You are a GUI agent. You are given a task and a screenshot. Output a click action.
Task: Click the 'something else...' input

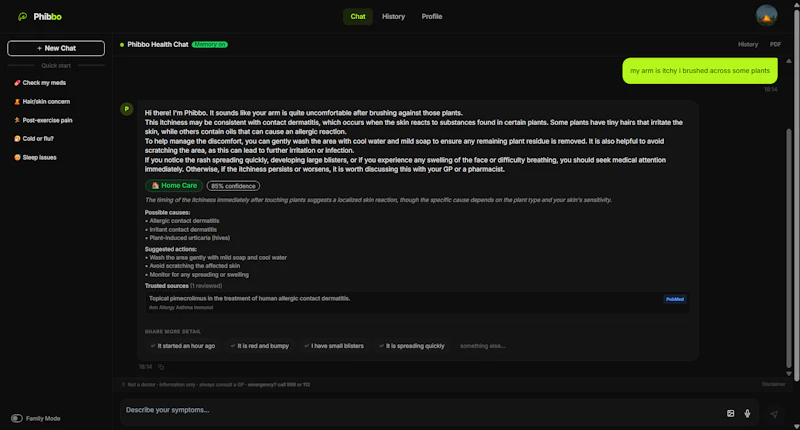pos(483,346)
